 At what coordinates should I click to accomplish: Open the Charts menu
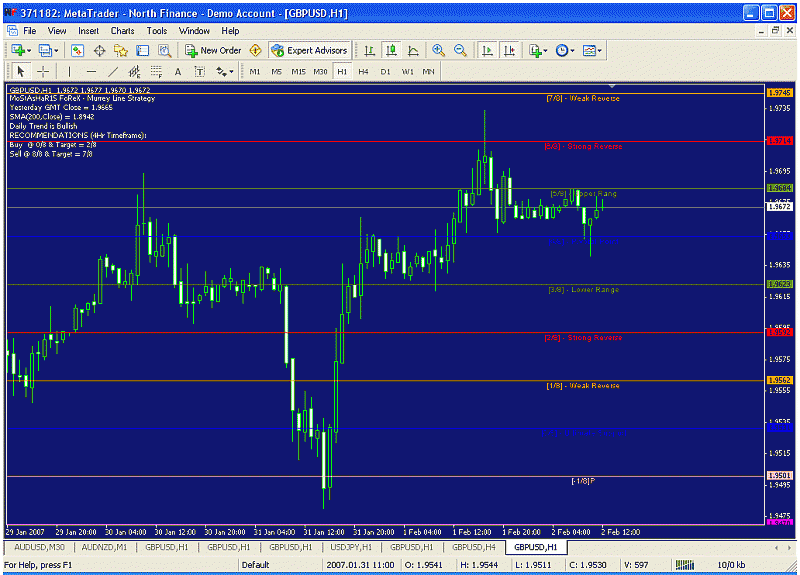pos(122,31)
